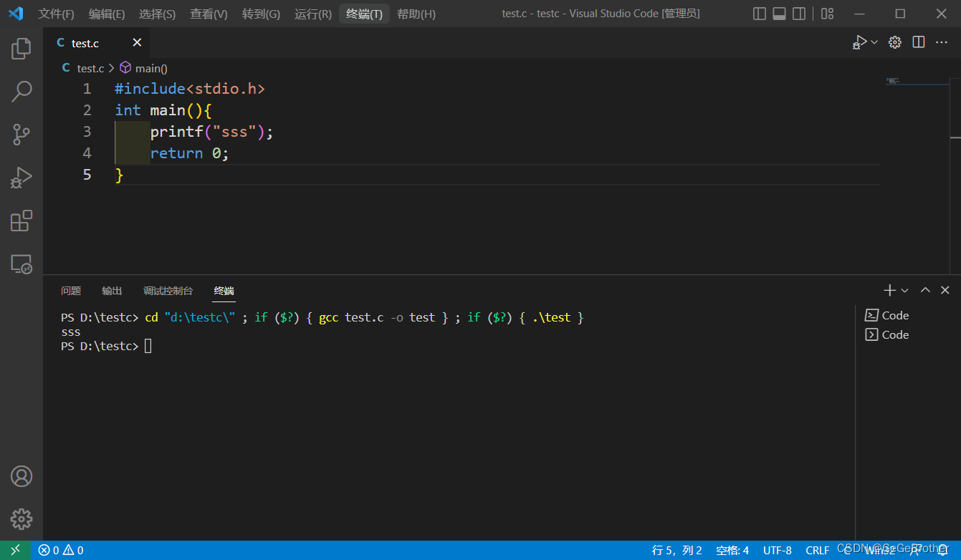Open the Accounts menu icon
The width and height of the screenshot is (961, 560).
pos(21,476)
